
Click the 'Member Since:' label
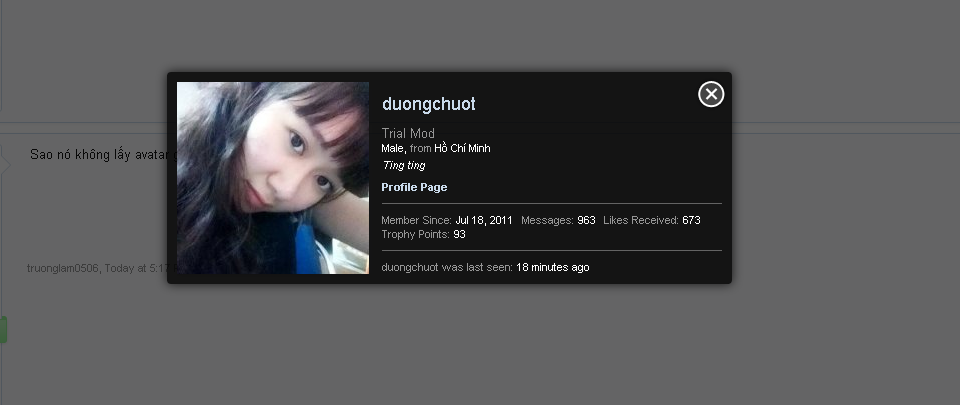click(416, 220)
